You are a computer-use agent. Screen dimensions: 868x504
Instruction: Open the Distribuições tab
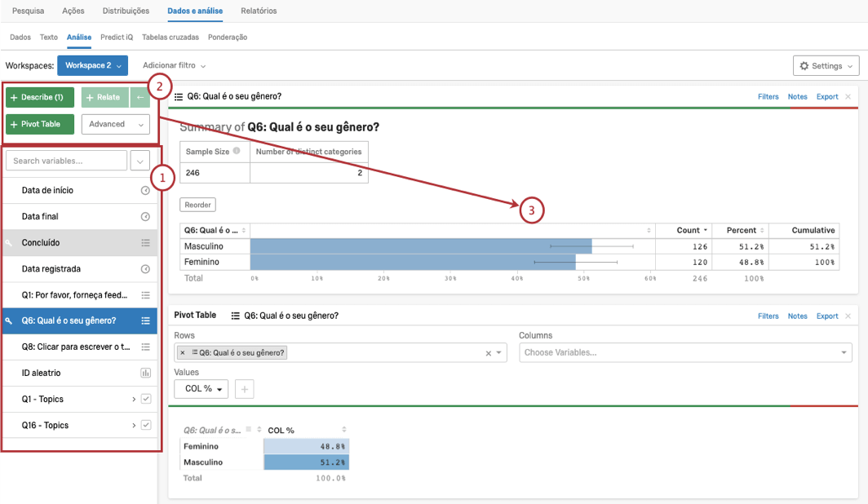(x=126, y=11)
